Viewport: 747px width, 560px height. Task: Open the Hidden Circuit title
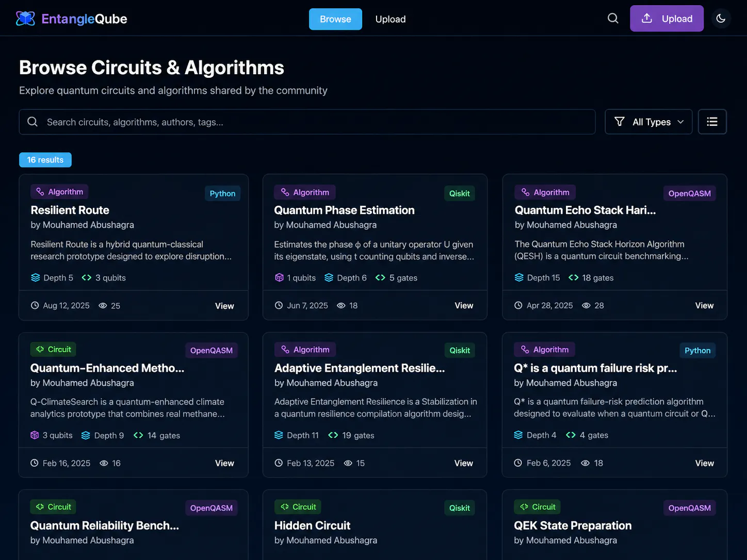coord(312,525)
